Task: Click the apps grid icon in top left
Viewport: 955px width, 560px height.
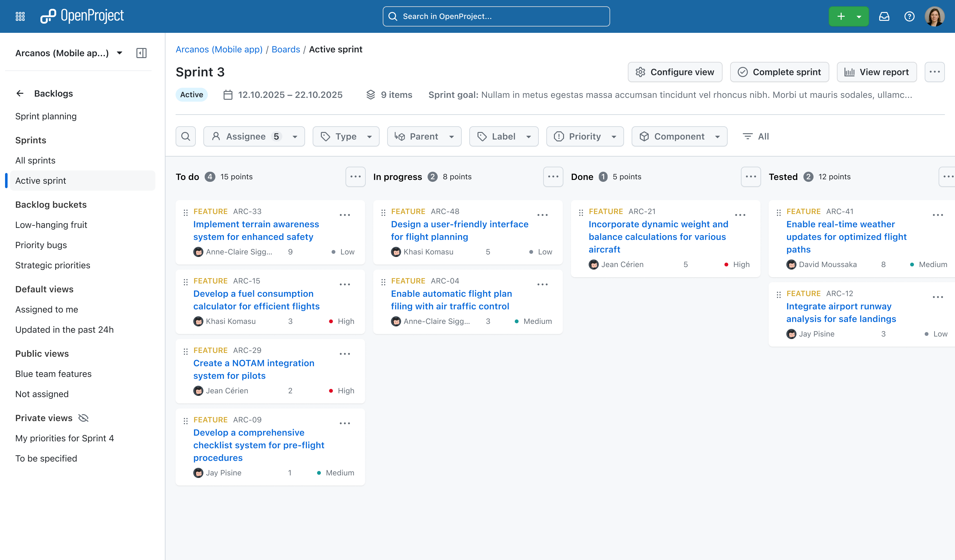Action: [x=20, y=16]
